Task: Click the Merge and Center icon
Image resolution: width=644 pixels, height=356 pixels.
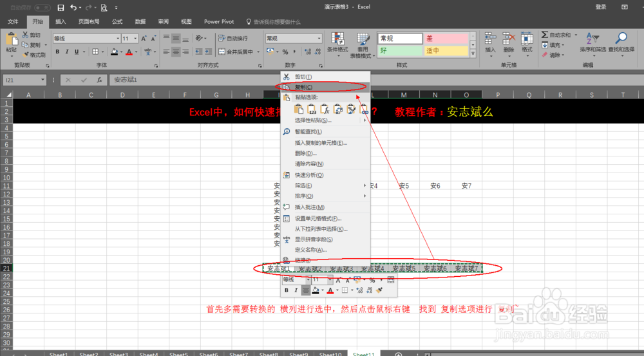Action: tap(222, 52)
